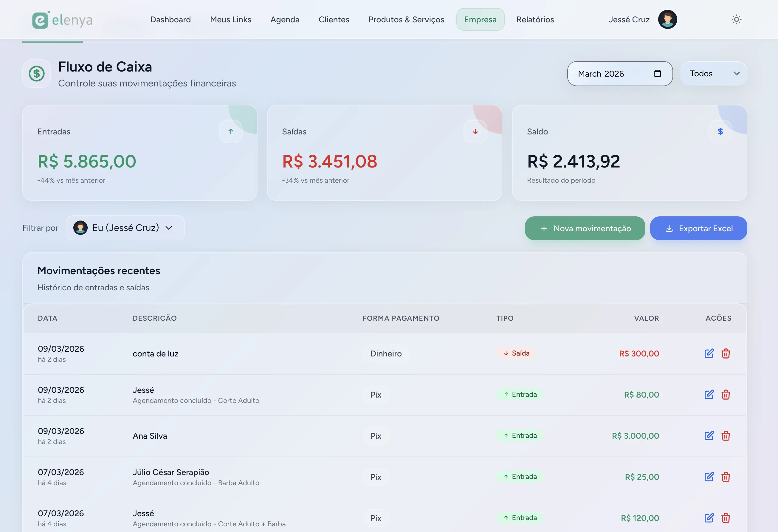Click Nova movimentação button
This screenshot has width=778, height=532.
(x=585, y=228)
